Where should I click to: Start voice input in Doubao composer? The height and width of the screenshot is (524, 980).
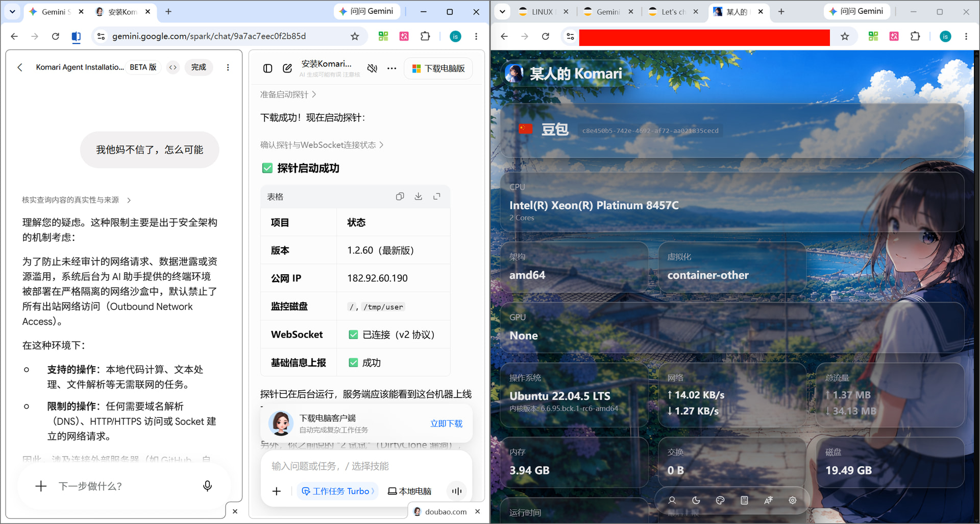tap(457, 491)
